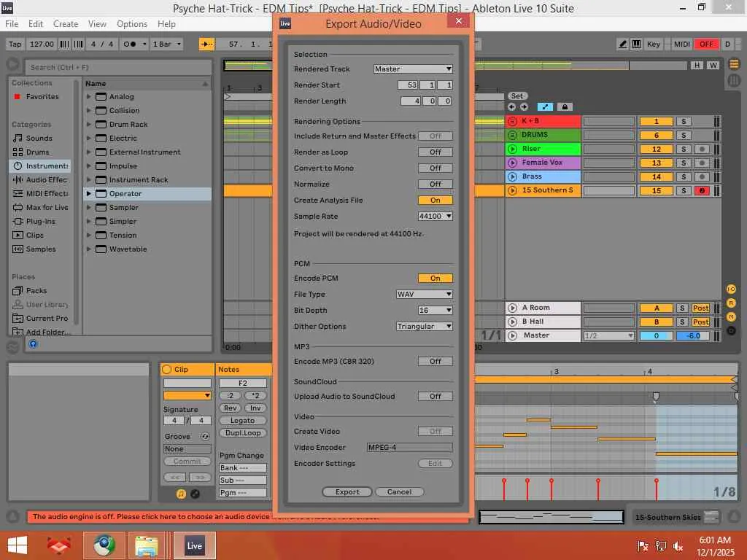The height and width of the screenshot is (560, 747).
Task: Toggle the Normalize option
Action: (x=435, y=184)
